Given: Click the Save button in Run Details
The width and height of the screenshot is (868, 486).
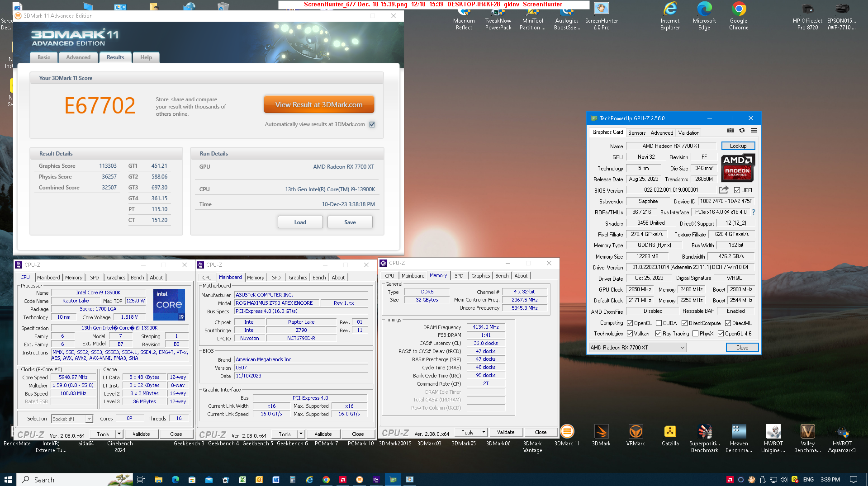Looking at the screenshot, I should click(x=350, y=222).
